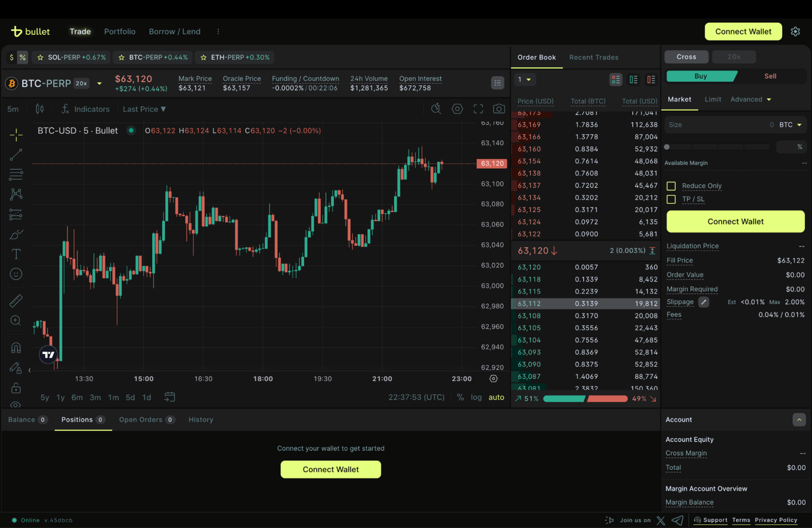Activate the zoom in tool
The height and width of the screenshot is (528, 812).
pyautogui.click(x=16, y=321)
